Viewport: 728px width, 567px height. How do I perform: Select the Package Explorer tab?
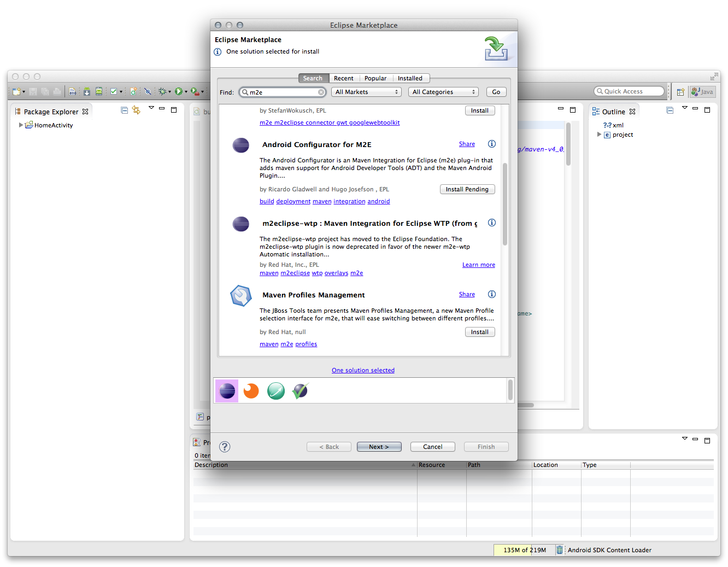[x=51, y=112]
